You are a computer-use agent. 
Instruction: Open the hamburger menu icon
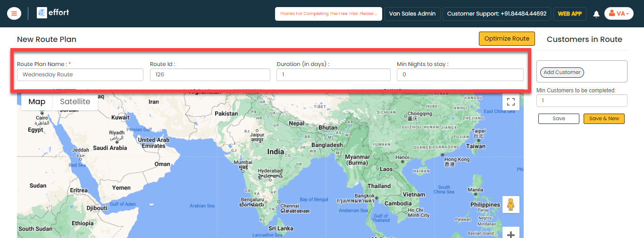coord(14,14)
